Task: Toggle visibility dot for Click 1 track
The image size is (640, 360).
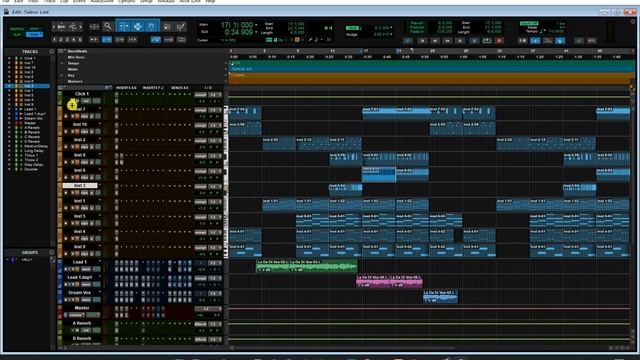Action: [x=9, y=58]
